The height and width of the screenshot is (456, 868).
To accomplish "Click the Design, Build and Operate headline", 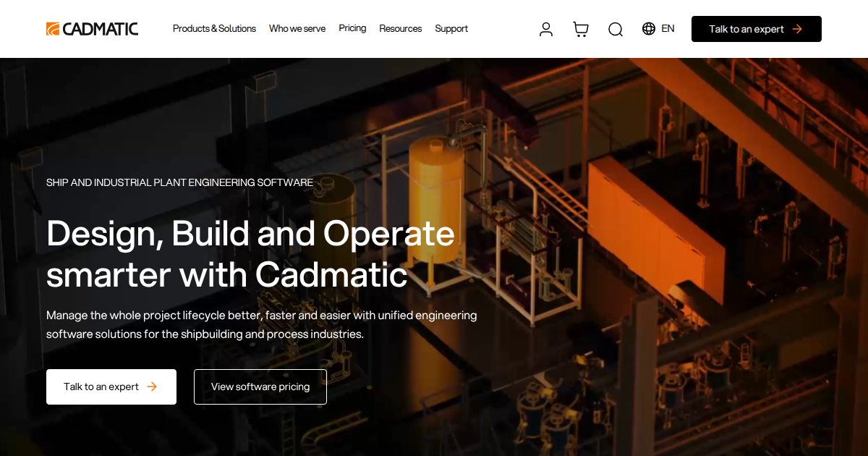I will 250,253.
